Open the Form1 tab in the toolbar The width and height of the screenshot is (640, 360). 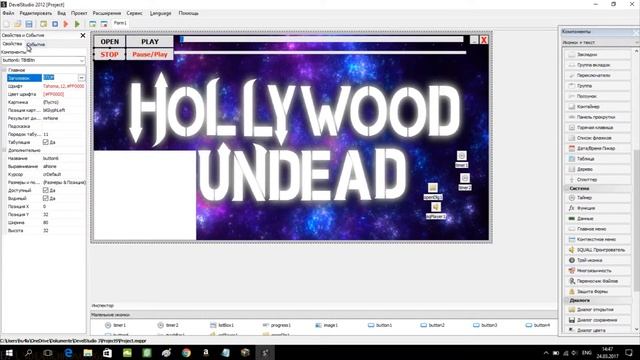(120, 23)
